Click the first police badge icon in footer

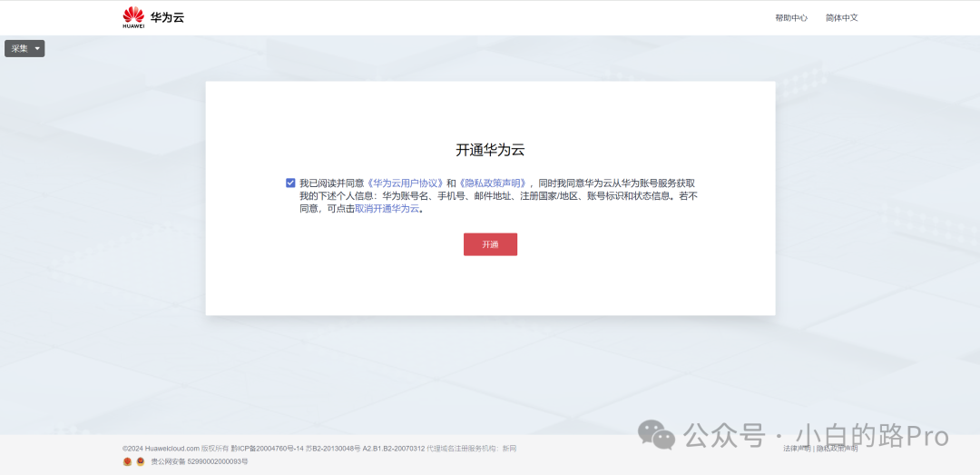pyautogui.click(x=128, y=462)
